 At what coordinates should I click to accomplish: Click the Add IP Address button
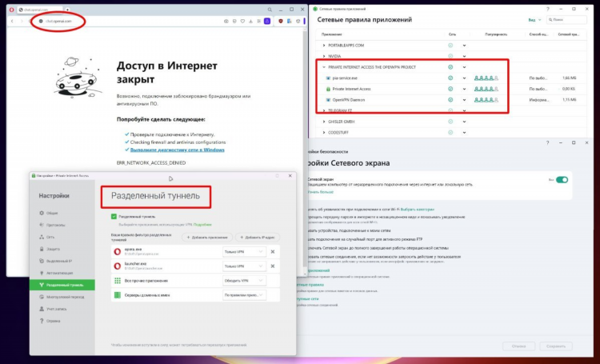pyautogui.click(x=258, y=238)
